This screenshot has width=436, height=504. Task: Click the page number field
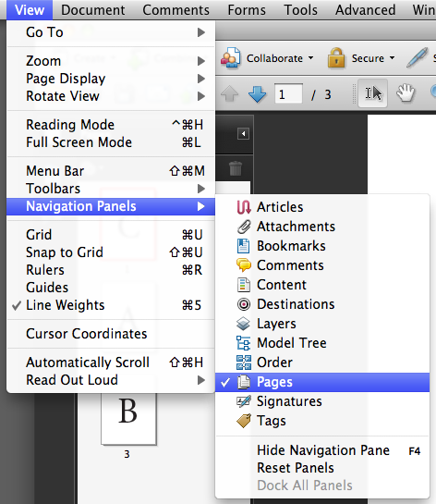(288, 93)
